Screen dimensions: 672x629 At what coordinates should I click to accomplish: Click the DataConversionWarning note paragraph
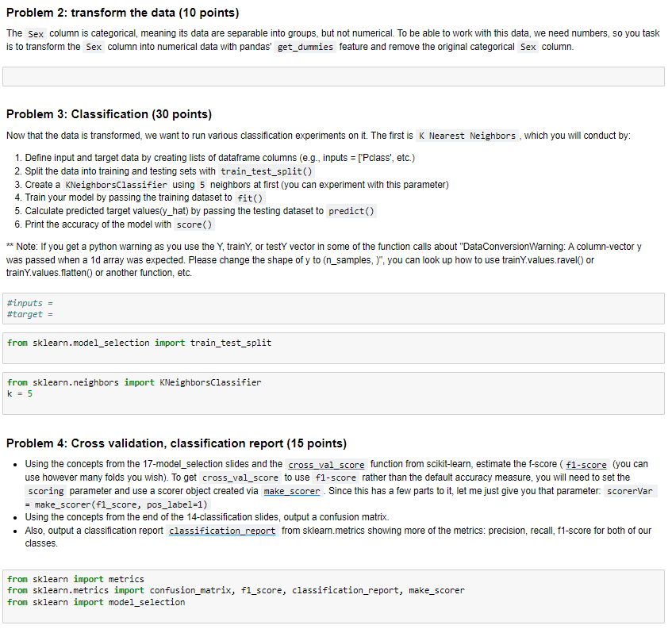pyautogui.click(x=324, y=259)
